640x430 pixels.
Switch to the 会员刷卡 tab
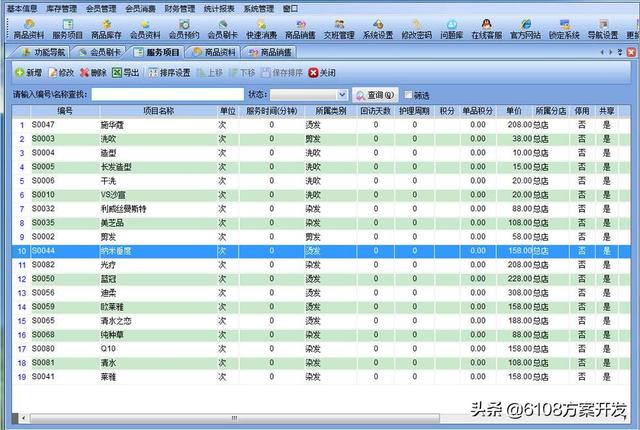pyautogui.click(x=99, y=52)
